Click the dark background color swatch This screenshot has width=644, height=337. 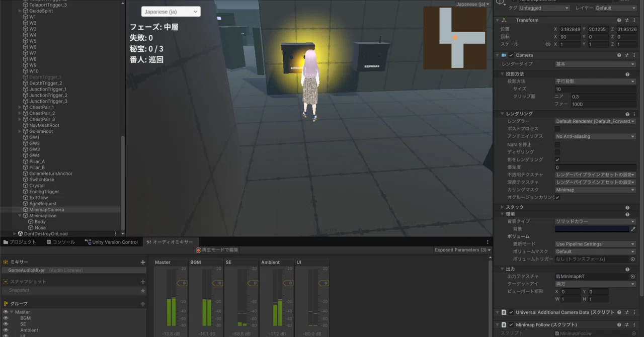tap(592, 229)
